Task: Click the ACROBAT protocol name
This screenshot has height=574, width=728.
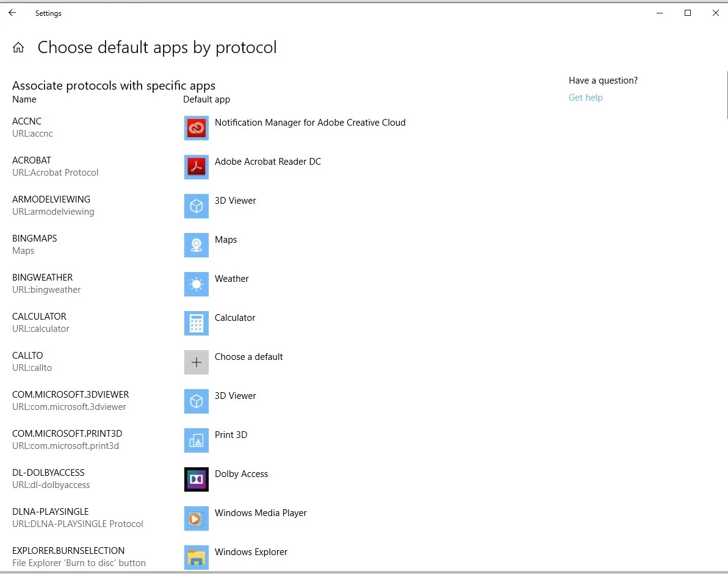Action: (x=32, y=160)
